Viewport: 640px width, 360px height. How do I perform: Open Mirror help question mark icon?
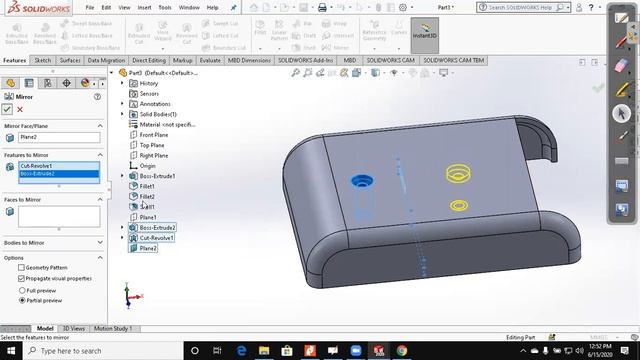tap(97, 97)
